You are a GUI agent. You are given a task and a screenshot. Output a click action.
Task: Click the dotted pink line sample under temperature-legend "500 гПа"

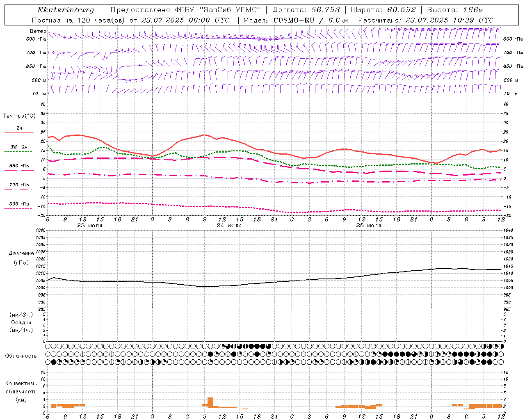pyautogui.click(x=18, y=208)
